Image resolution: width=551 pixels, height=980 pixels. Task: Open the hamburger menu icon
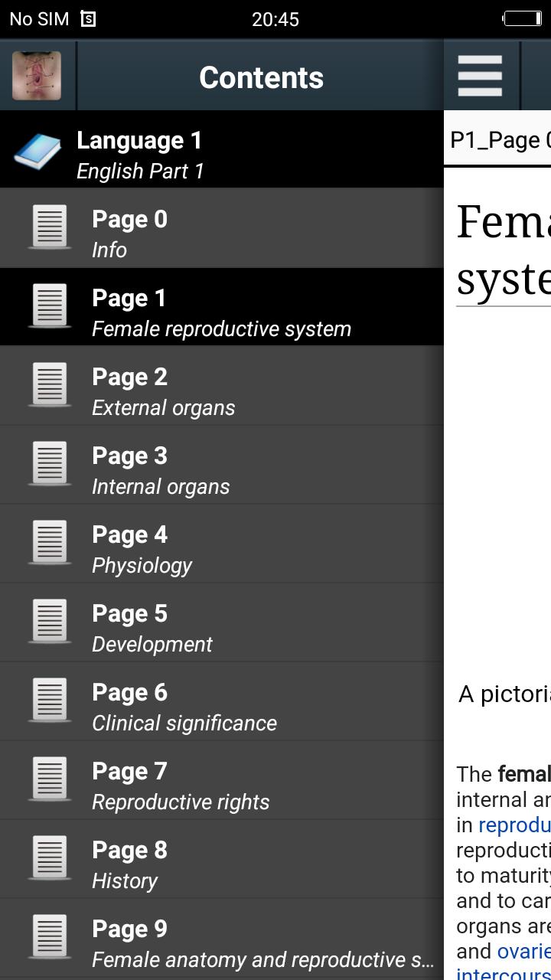(480, 76)
